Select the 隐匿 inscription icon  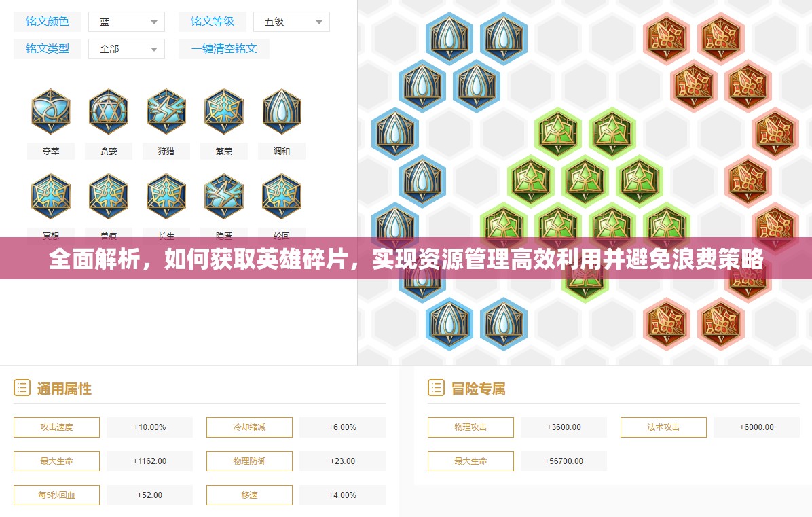tap(223, 196)
